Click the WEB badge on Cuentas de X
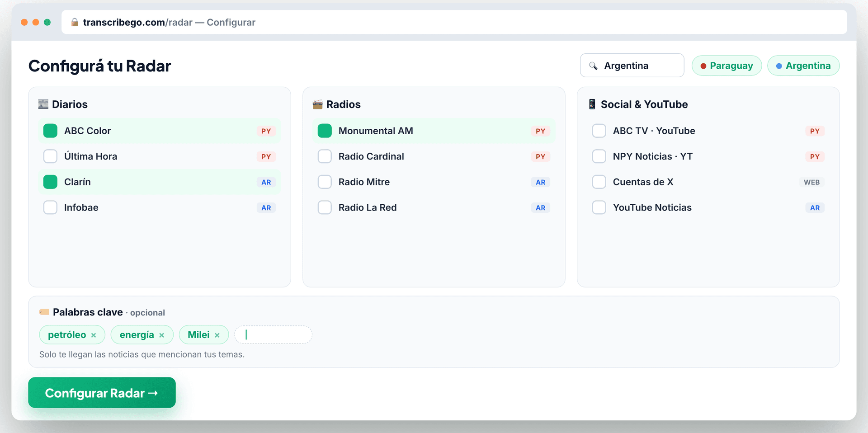Screen dimensions: 868x433 pyautogui.click(x=812, y=182)
